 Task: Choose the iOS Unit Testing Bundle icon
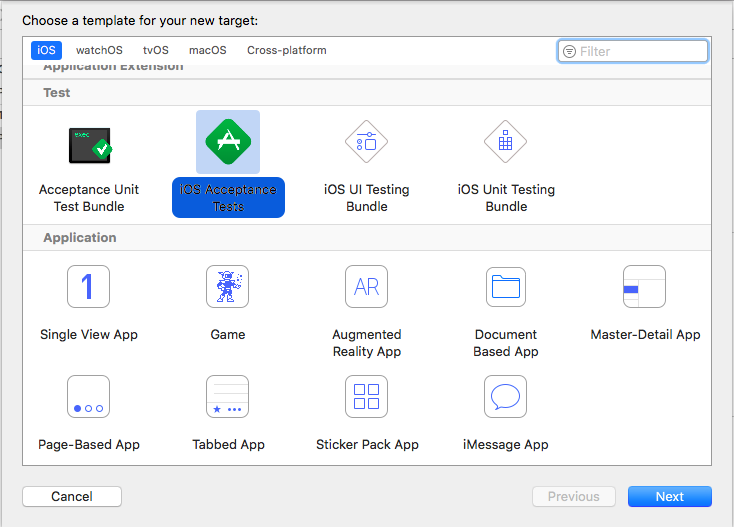[x=506, y=142]
